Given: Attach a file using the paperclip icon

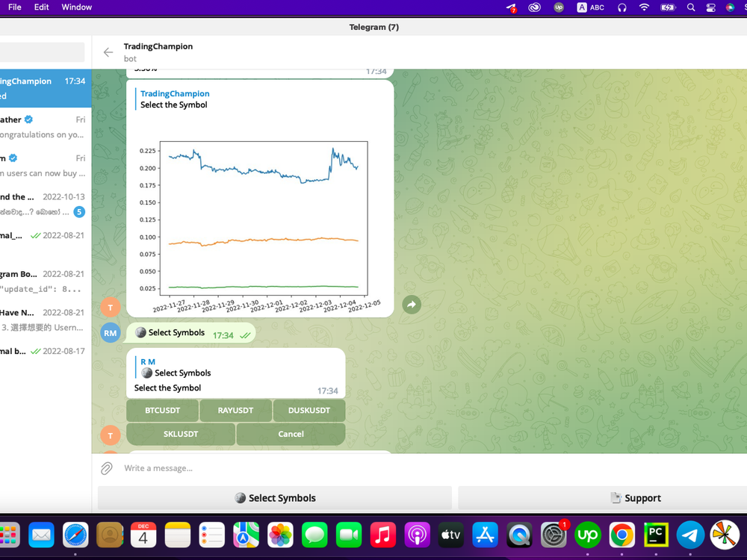Looking at the screenshot, I should (x=105, y=467).
